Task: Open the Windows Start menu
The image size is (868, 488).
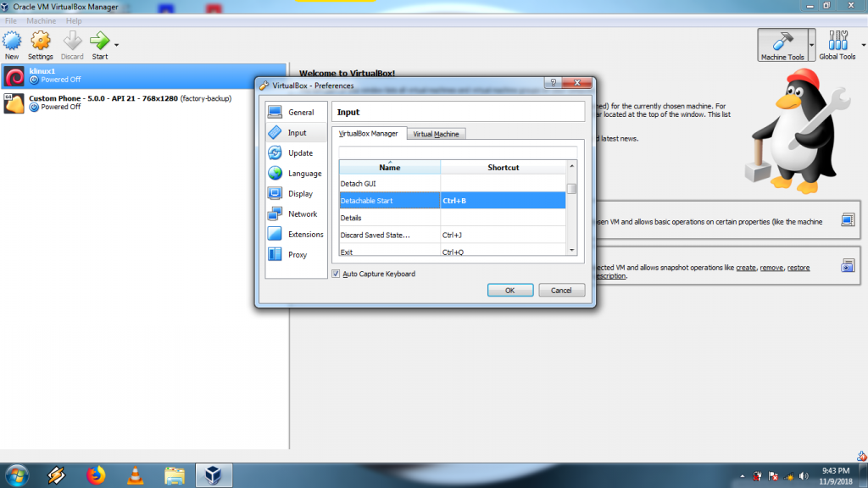Action: [17, 476]
